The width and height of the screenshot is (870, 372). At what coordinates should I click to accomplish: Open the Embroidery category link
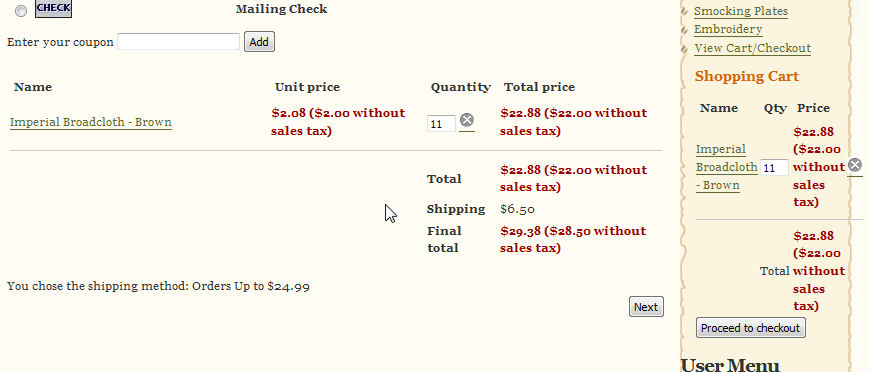[728, 29]
